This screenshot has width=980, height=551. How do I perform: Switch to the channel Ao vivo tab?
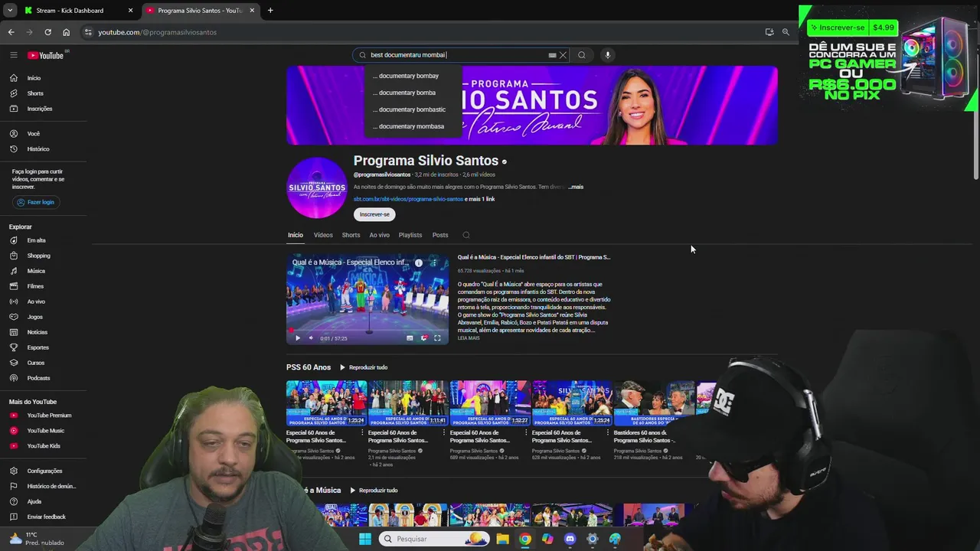380,235
